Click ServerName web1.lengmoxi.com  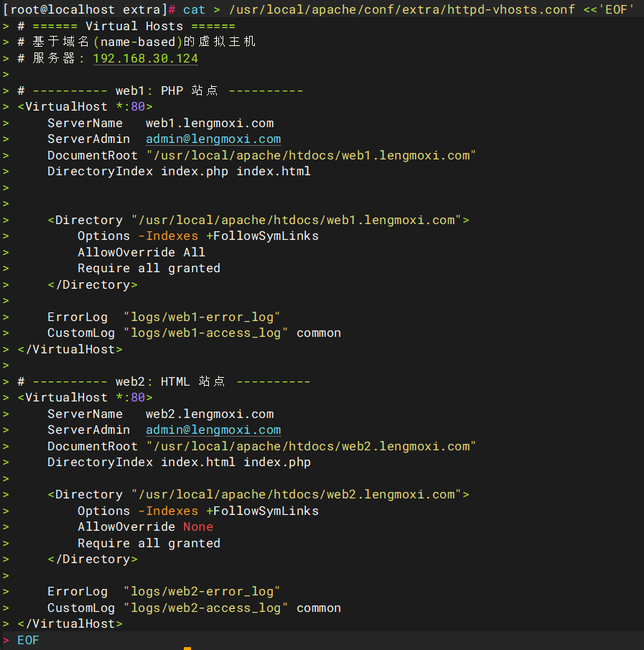click(x=160, y=123)
